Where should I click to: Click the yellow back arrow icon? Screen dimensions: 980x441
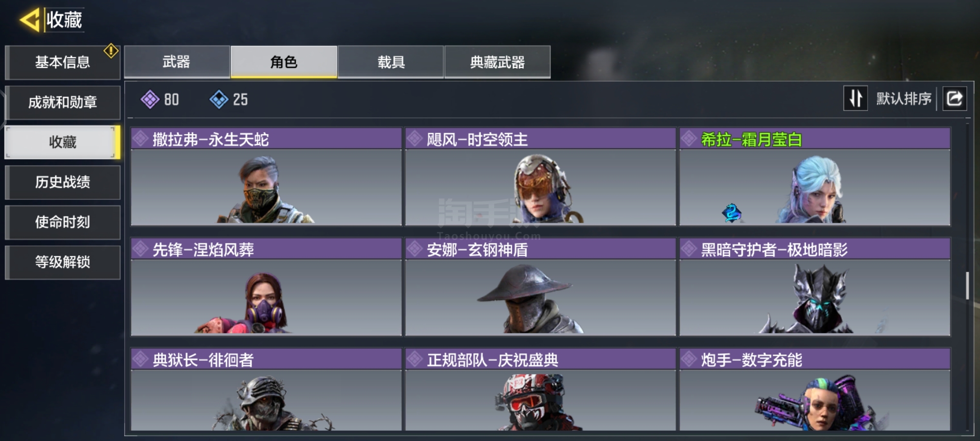[x=29, y=20]
